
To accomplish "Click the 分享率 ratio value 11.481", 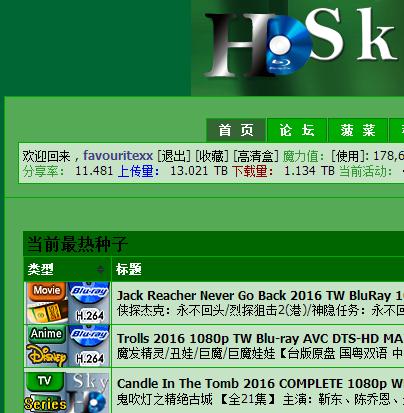I will click(x=94, y=171).
